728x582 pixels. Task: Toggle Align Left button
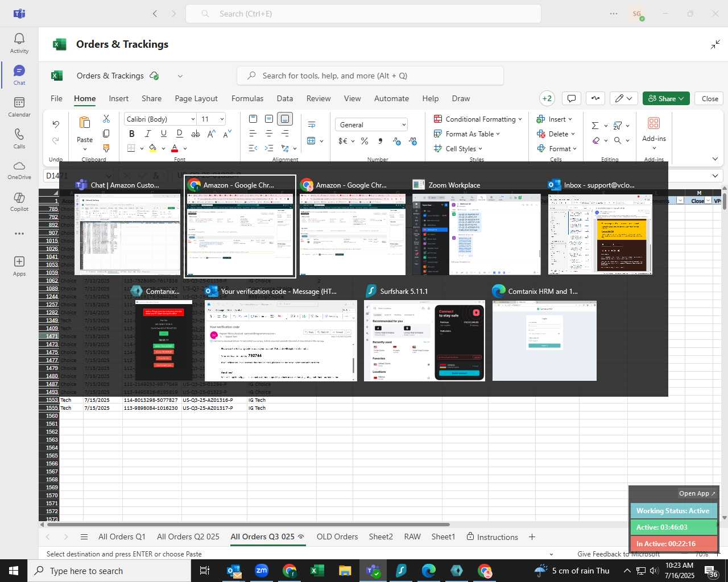tap(253, 134)
